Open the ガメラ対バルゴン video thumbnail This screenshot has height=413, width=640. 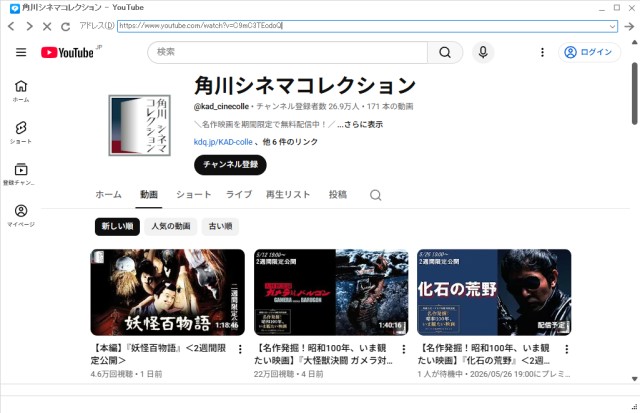coord(331,292)
